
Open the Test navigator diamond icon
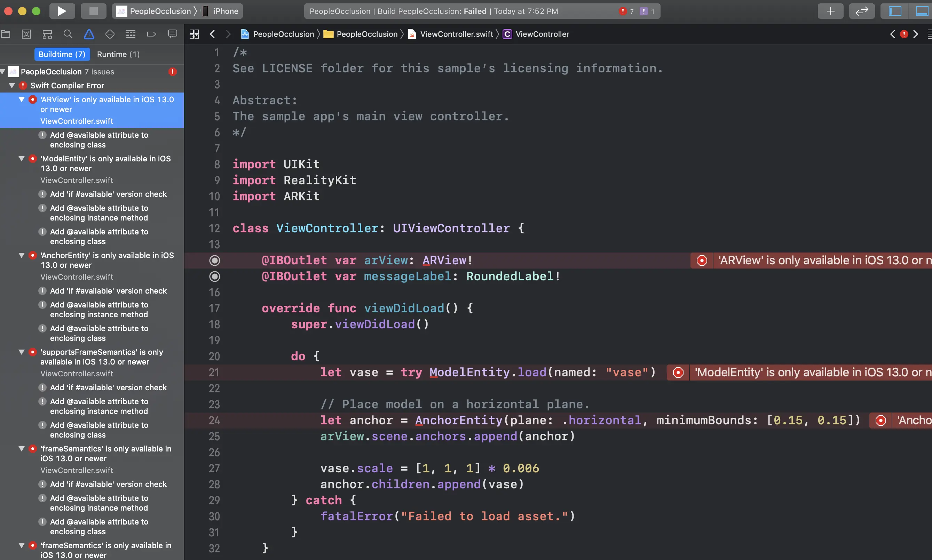tap(110, 34)
